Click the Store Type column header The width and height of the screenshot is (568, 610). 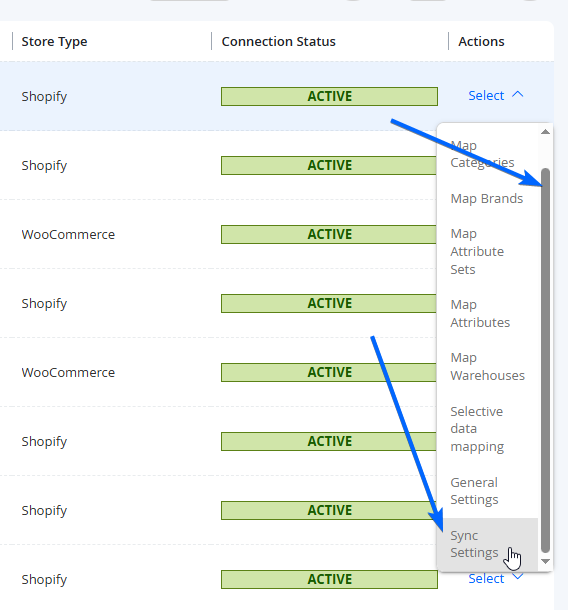[x=54, y=41]
